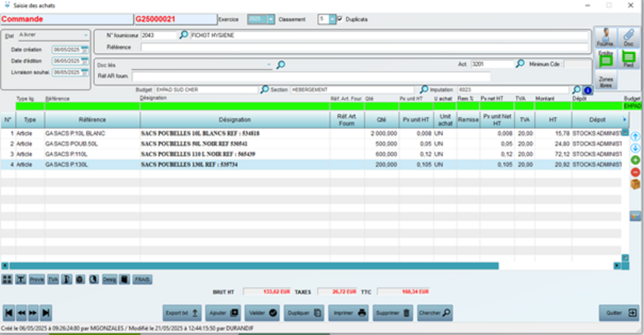Click the Entête green comment icon

(606, 60)
